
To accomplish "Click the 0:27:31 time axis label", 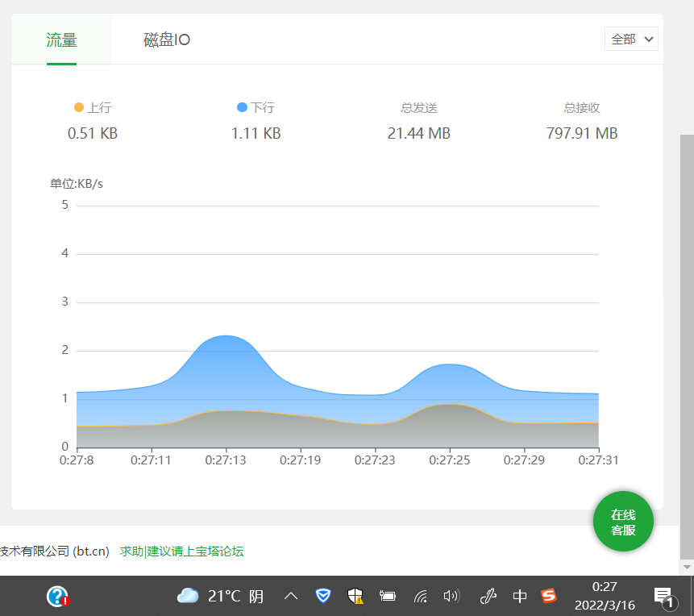I will pyautogui.click(x=598, y=460).
